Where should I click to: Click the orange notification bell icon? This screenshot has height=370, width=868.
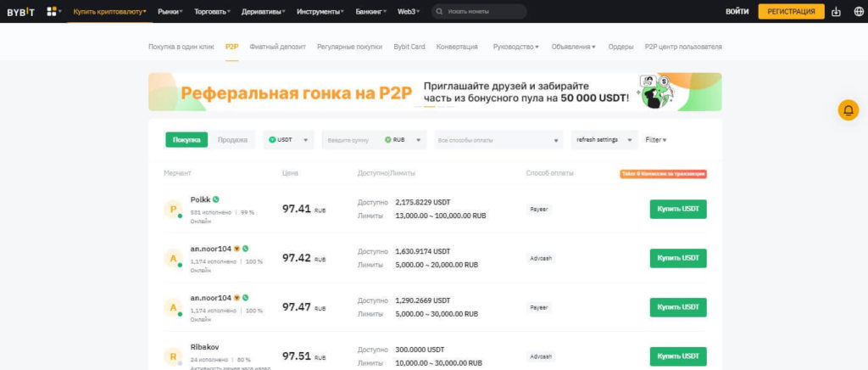pyautogui.click(x=848, y=110)
